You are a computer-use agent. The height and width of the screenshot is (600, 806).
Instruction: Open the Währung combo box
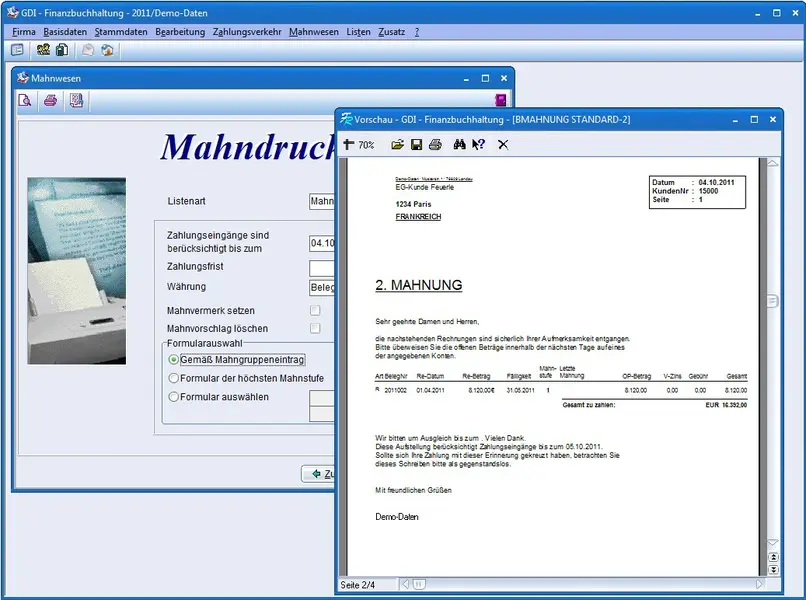tap(321, 287)
